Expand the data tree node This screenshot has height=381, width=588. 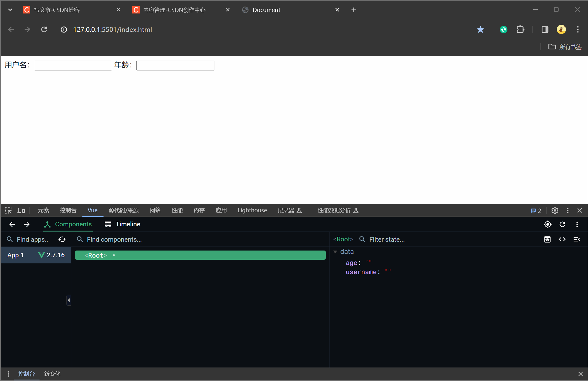(337, 251)
